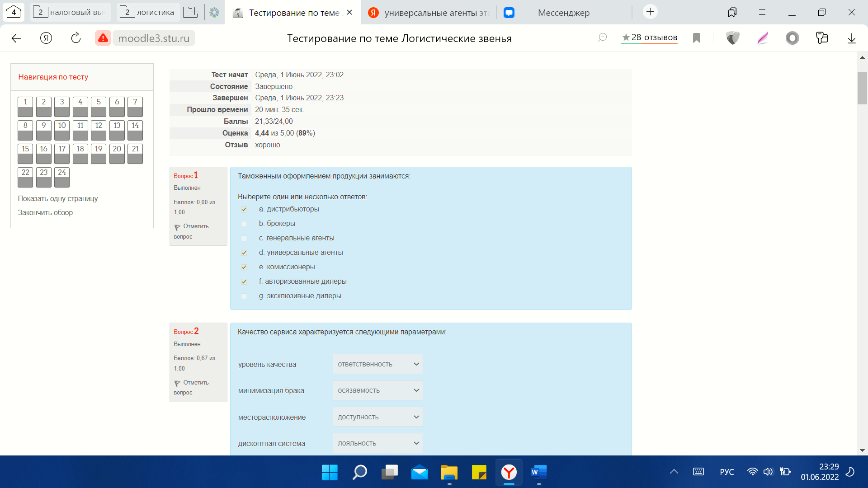This screenshot has width=868, height=488.
Task: Open browser side panel bookmarks icon
Action: click(x=732, y=12)
